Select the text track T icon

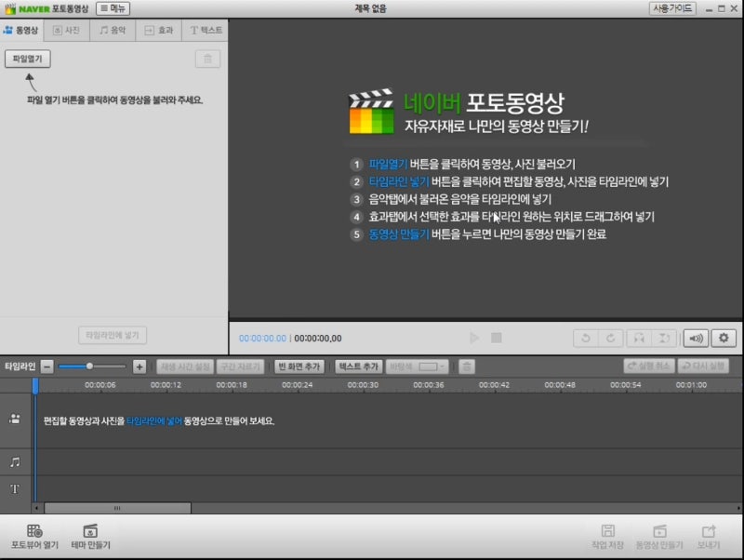pos(15,488)
